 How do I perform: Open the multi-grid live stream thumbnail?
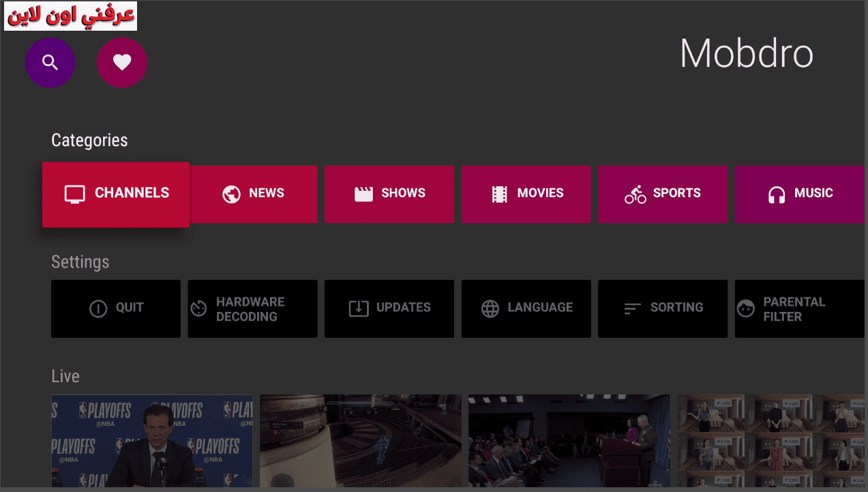pos(770,441)
